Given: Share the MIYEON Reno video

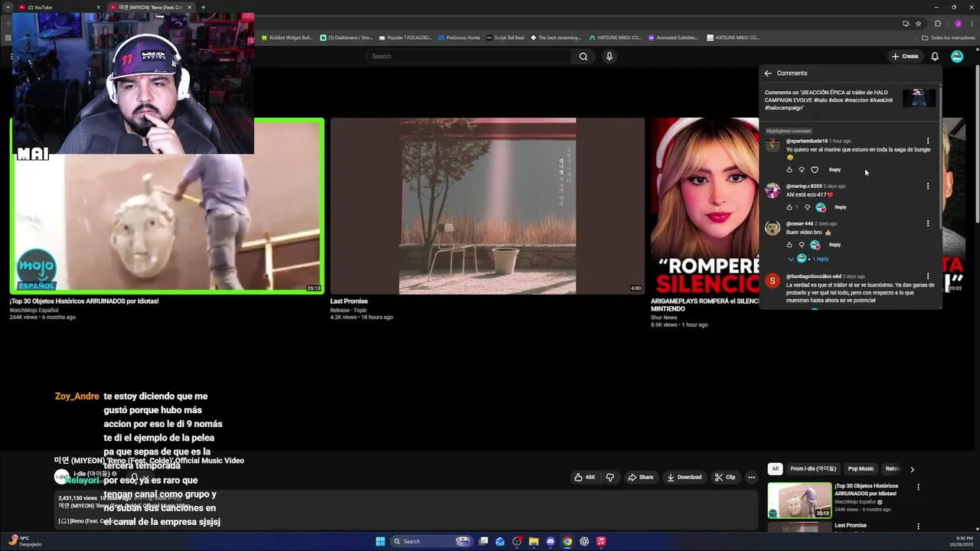Looking at the screenshot, I should (641, 477).
